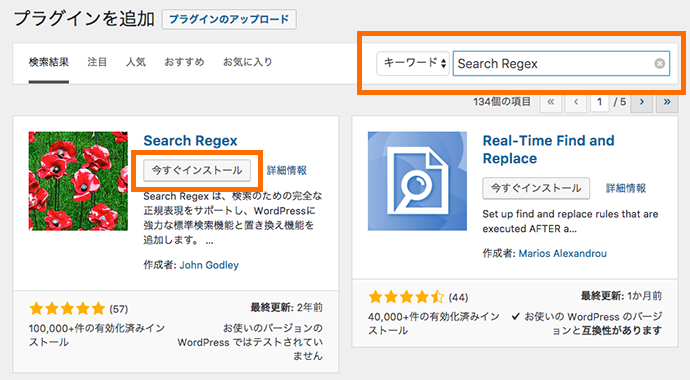
Task: Click the 最終更新: 1か月前 text
Action: tap(621, 296)
